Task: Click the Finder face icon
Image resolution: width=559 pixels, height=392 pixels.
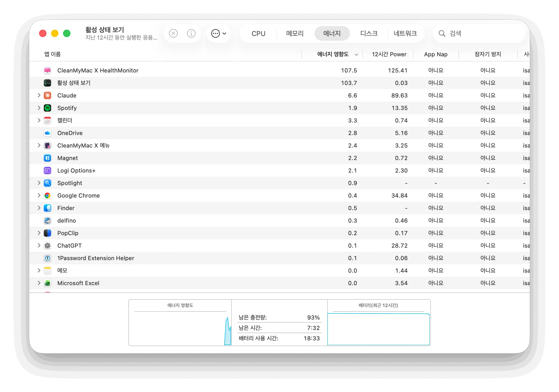Action: [47, 208]
